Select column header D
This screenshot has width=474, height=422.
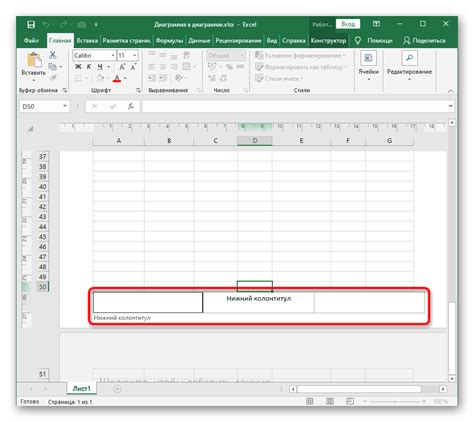pos(255,141)
